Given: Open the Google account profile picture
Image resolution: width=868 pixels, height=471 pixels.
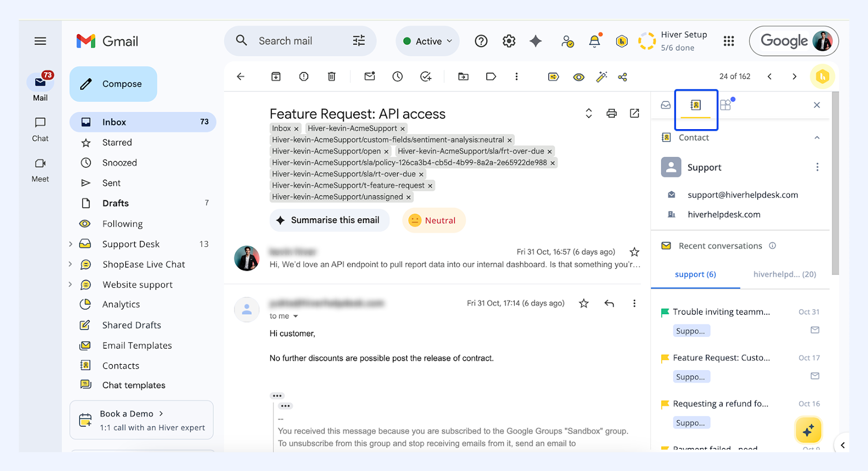Looking at the screenshot, I should pos(822,41).
